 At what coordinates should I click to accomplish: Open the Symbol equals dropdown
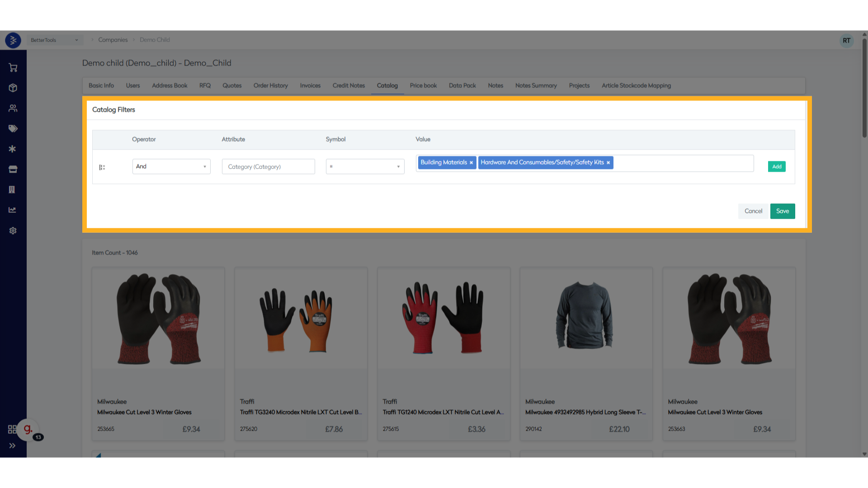point(365,166)
